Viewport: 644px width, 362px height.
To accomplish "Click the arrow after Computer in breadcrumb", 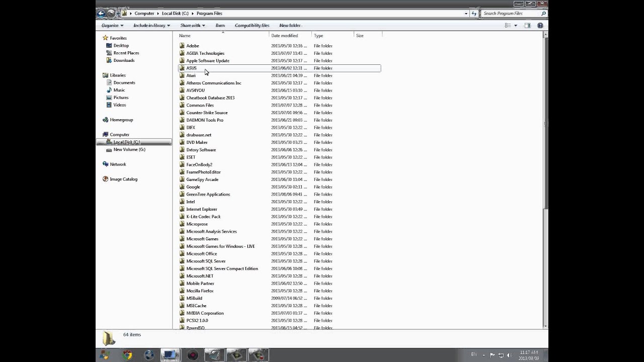I will (x=158, y=14).
